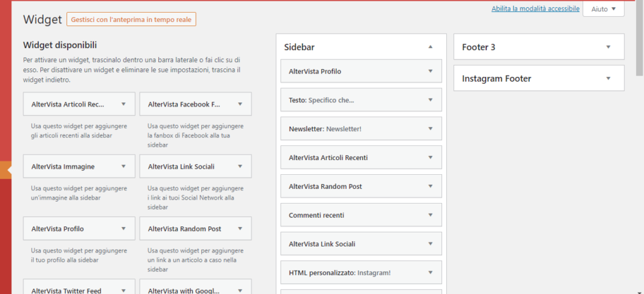Expand HTML personalizzato Instagram widget arrow

click(430, 273)
